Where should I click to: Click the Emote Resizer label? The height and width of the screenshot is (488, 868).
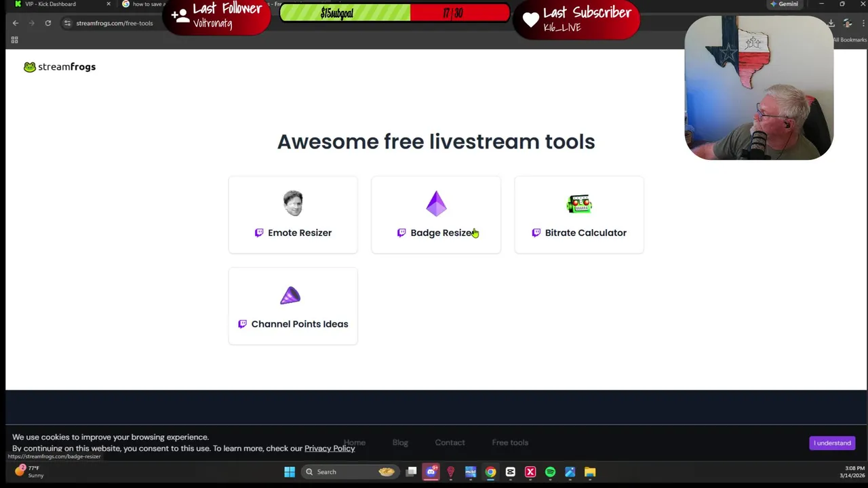tap(300, 232)
